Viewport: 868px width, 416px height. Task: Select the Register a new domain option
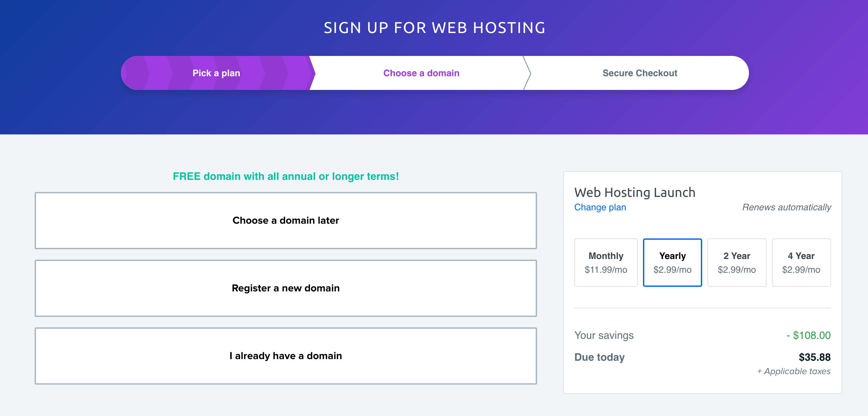(x=286, y=288)
